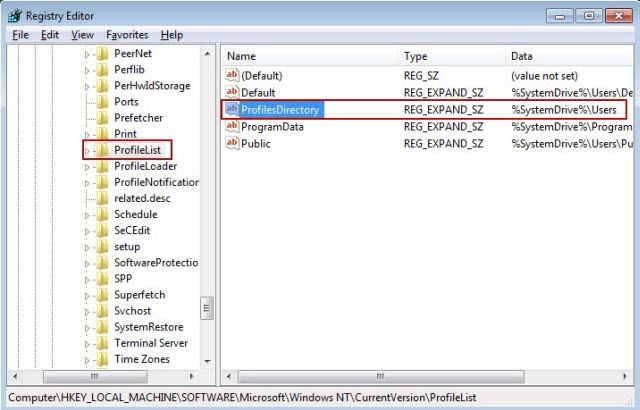
Task: Click the Registry Editor title bar icon
Action: pyautogui.click(x=16, y=16)
